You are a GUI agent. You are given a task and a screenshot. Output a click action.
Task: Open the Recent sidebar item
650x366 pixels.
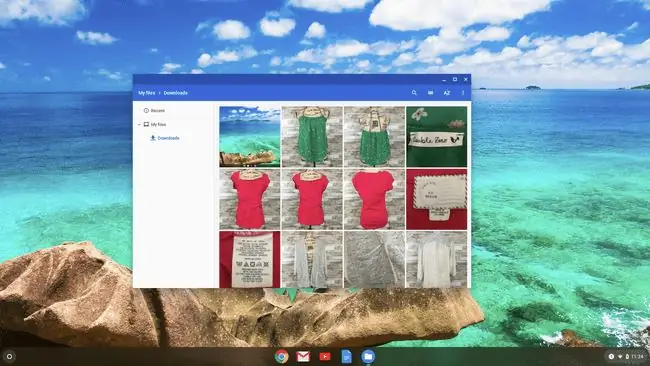point(154,111)
